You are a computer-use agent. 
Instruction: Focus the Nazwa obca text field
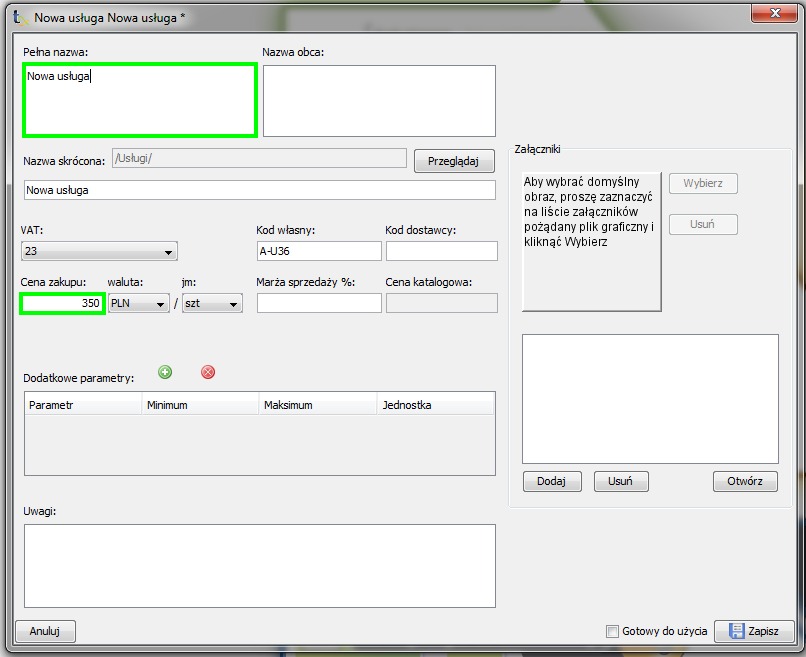point(379,101)
